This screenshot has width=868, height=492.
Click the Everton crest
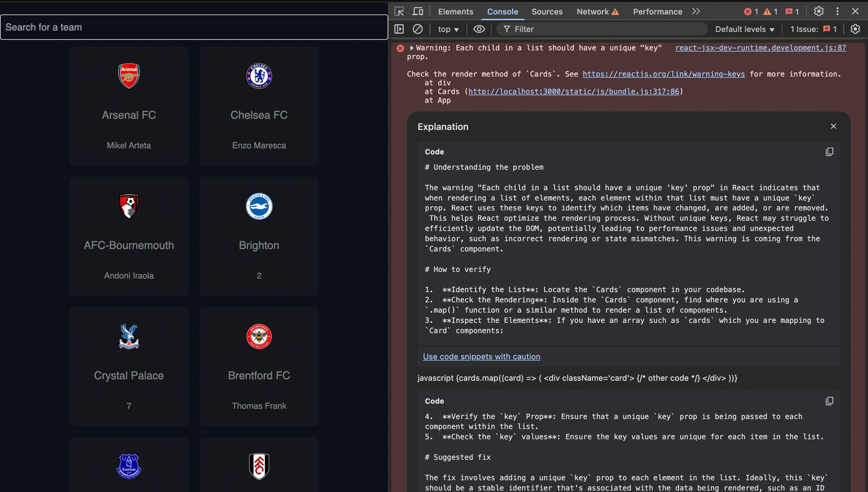point(129,467)
